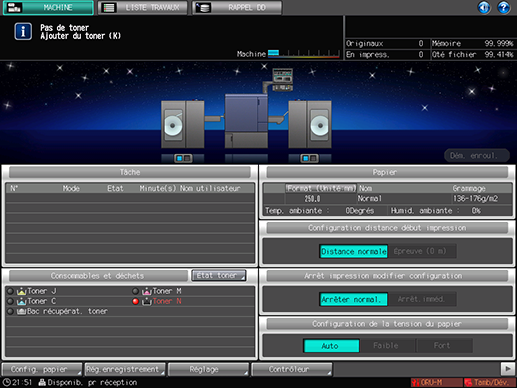Select the left roll unwinder unit

(x=183, y=124)
